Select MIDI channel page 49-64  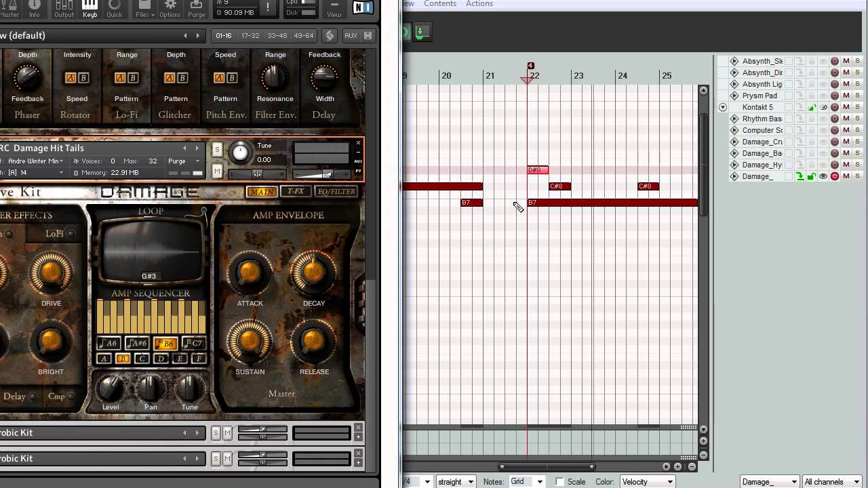304,35
